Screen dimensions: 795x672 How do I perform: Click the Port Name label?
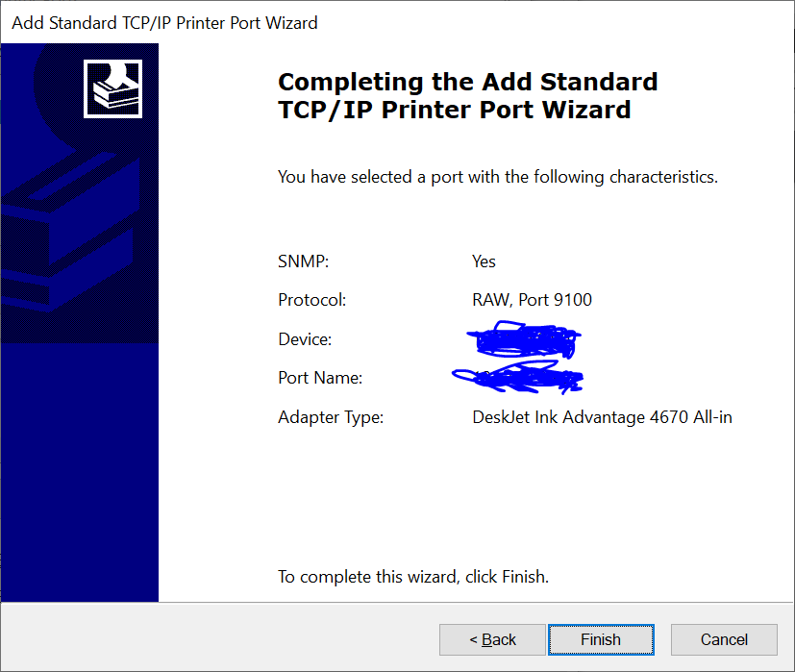320,378
